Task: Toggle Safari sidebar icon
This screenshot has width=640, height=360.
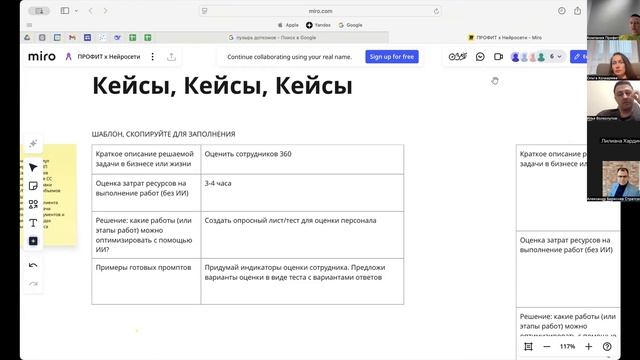Action: [x=64, y=11]
